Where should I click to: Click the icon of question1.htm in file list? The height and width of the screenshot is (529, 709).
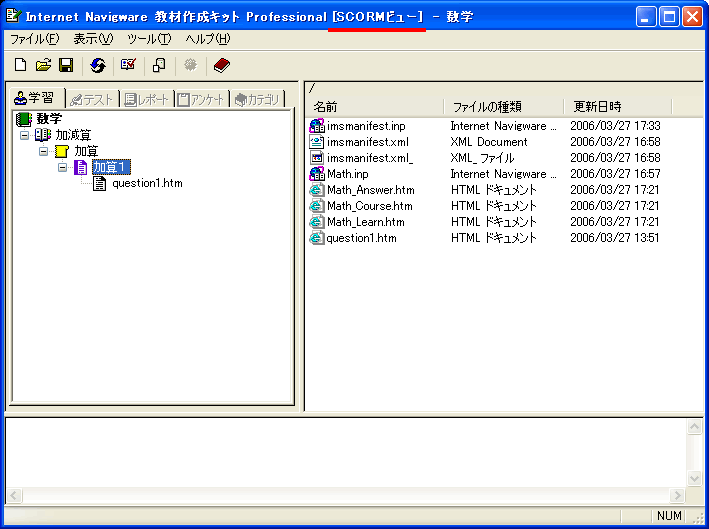pos(317,238)
